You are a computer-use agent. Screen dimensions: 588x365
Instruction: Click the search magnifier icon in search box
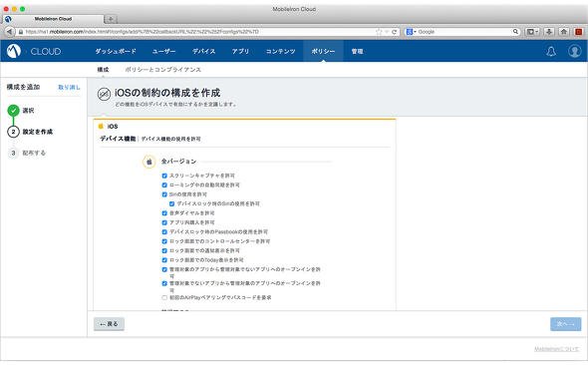pos(515,32)
